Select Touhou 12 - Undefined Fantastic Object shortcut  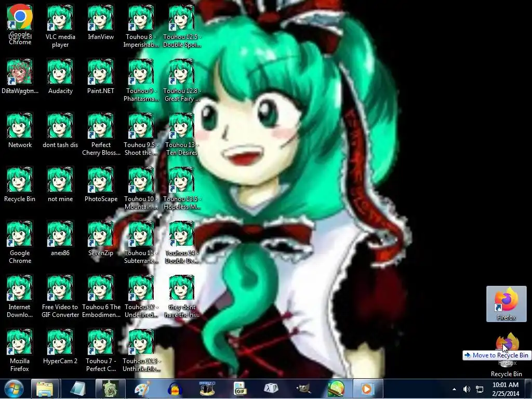pyautogui.click(x=141, y=297)
